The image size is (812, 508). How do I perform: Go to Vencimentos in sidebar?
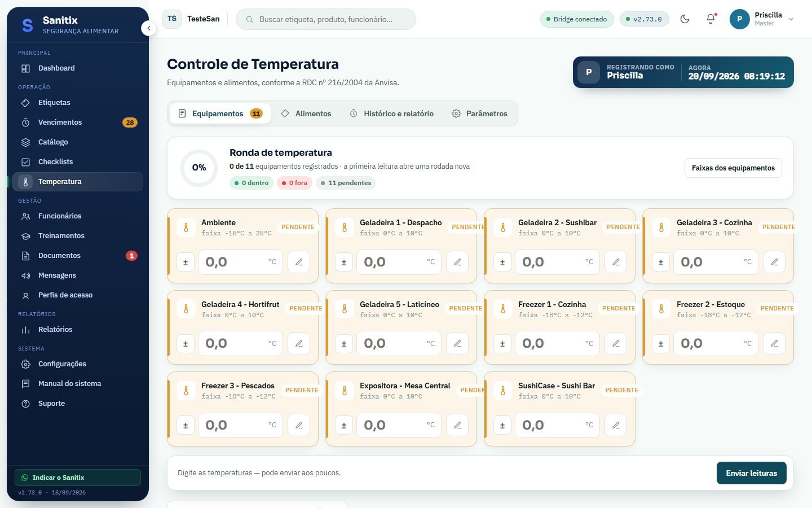point(78,122)
